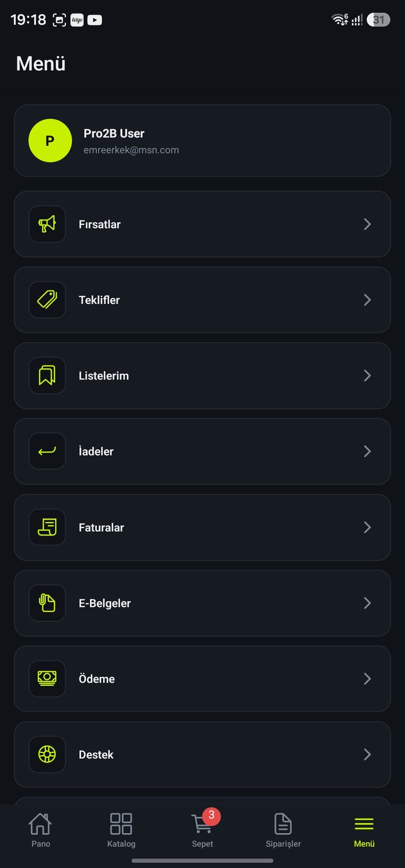Open the İadeler menu entry label
This screenshot has width=405, height=868.
tap(96, 451)
